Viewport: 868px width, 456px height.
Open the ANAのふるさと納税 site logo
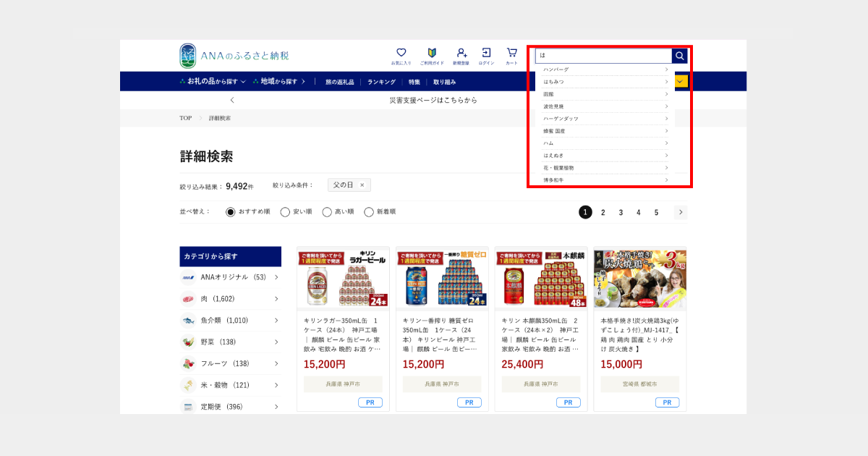231,54
